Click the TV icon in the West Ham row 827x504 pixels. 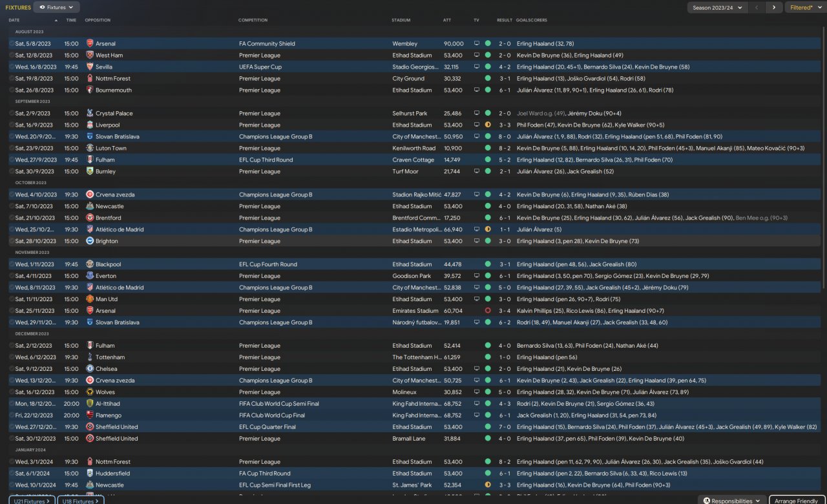(477, 56)
